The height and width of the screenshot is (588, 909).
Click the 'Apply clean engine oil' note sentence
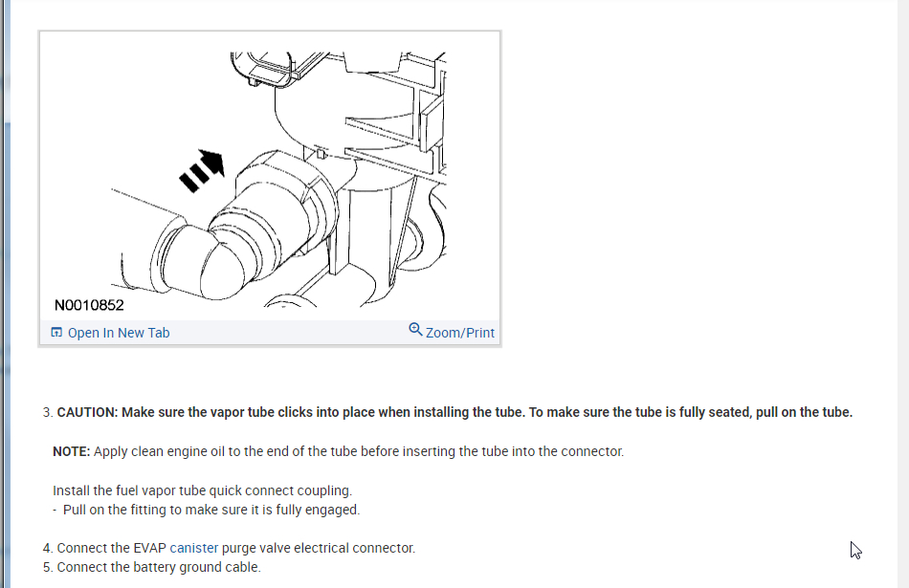(359, 451)
